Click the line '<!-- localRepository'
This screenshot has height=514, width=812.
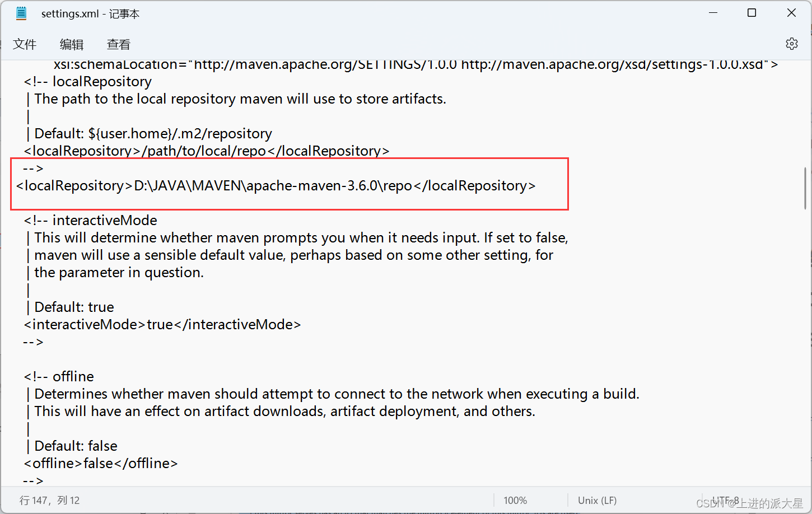[87, 82]
